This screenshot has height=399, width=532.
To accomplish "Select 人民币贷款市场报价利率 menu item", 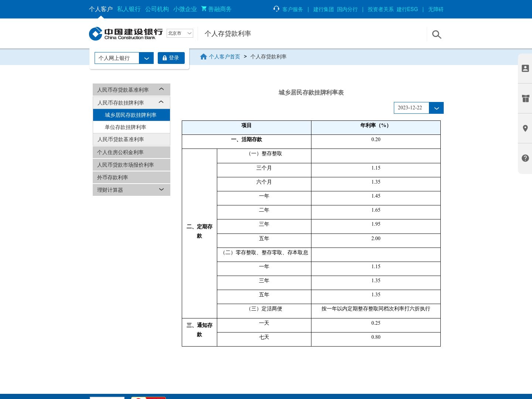I will click(132, 165).
